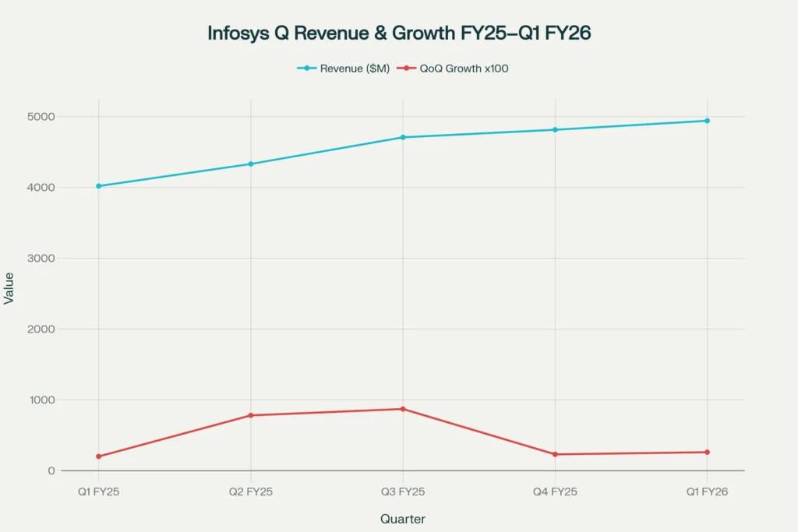Click the teal revenue line segment
Screen dimensions: 798x532
click(x=327, y=150)
